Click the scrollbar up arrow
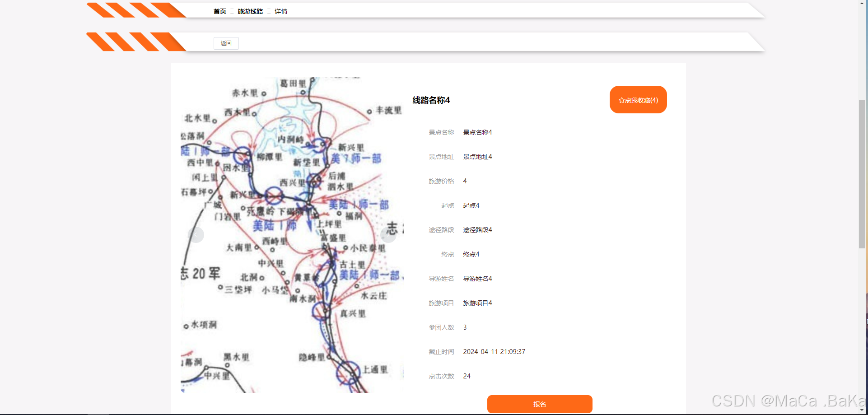The height and width of the screenshot is (415, 868). [x=862, y=3]
